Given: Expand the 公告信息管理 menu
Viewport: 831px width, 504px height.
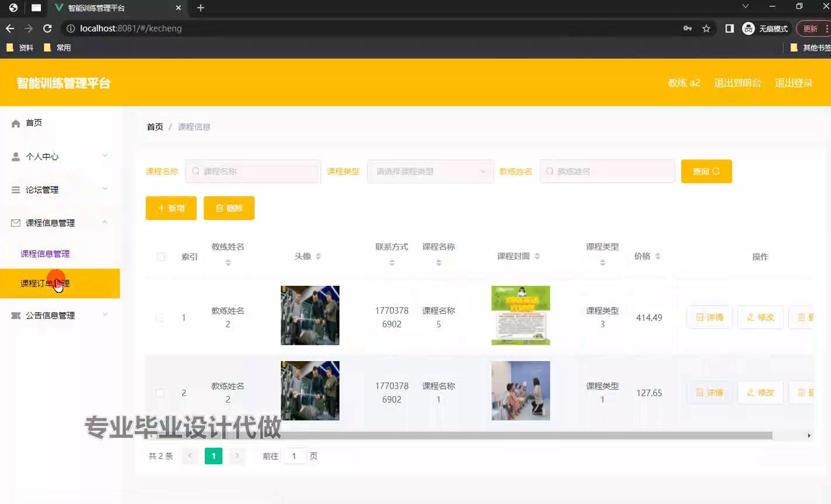Looking at the screenshot, I should click(60, 315).
